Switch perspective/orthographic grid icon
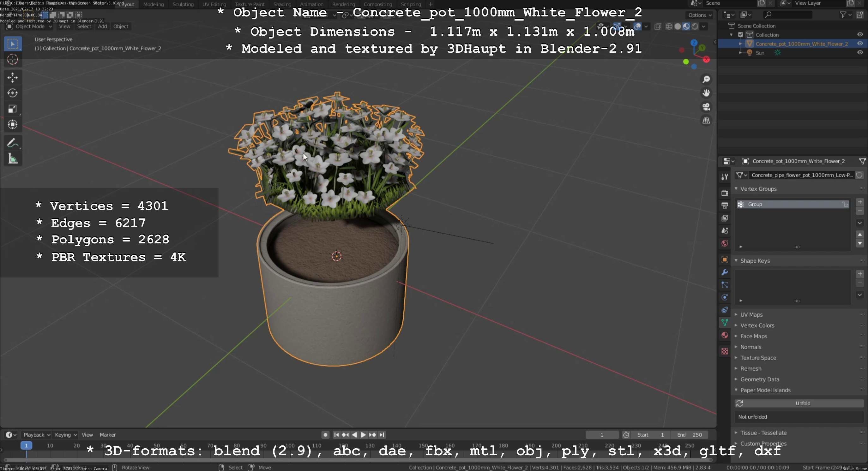Screen dimensions: 868x471 pos(706,121)
